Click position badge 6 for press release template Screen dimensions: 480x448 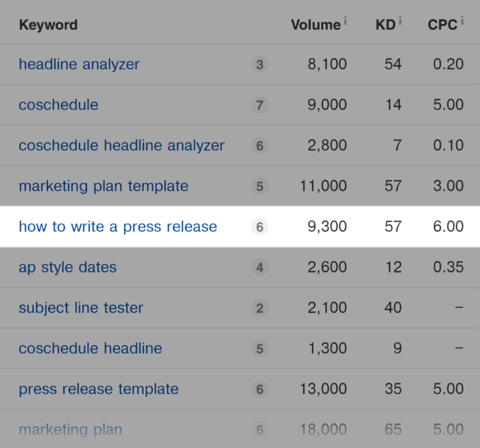click(x=260, y=389)
